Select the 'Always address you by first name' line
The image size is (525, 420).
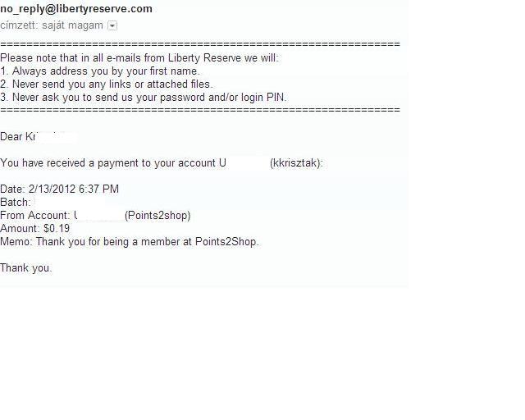pos(100,71)
